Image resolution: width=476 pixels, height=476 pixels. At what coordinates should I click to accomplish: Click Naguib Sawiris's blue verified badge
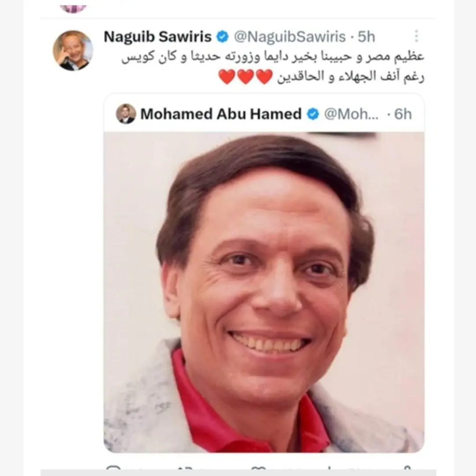[223, 37]
